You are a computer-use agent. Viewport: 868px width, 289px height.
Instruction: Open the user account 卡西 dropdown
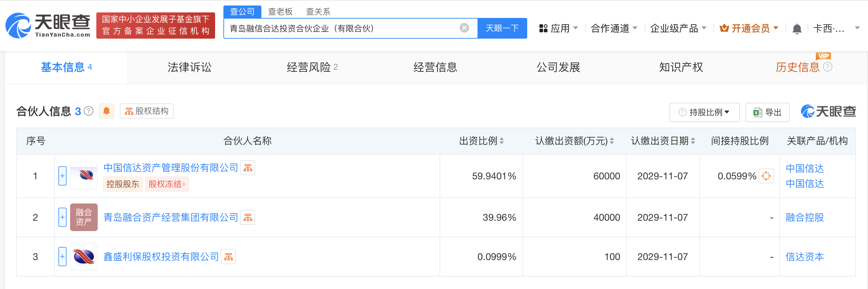click(x=836, y=28)
